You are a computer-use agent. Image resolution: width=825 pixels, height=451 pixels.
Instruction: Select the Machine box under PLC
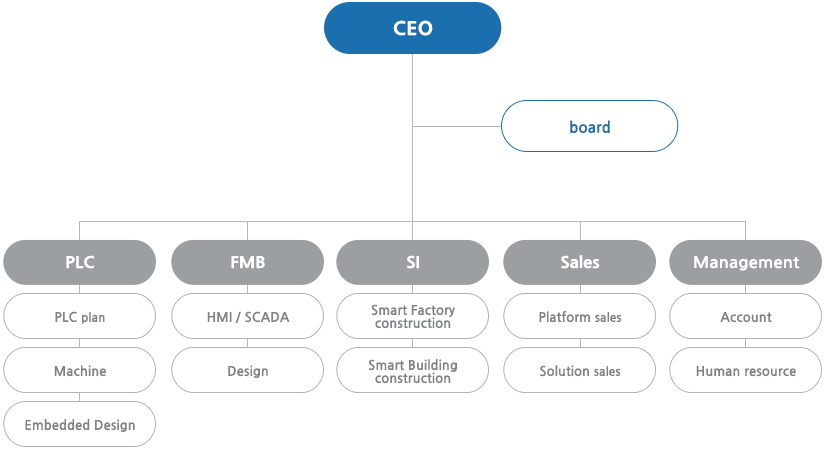click(x=79, y=370)
